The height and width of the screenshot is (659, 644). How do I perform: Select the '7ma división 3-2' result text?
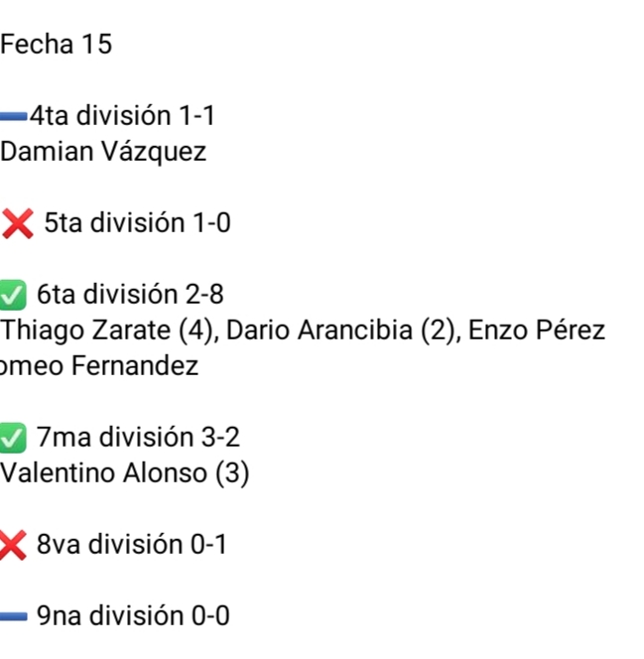pos(138,438)
